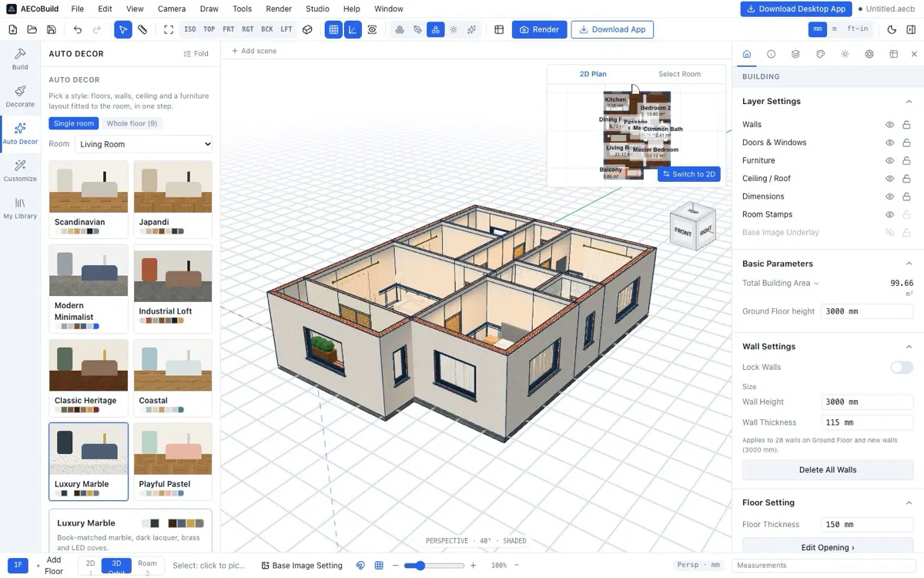Select the Whole floor (9) option
This screenshot has height=578, width=924.
click(x=132, y=123)
